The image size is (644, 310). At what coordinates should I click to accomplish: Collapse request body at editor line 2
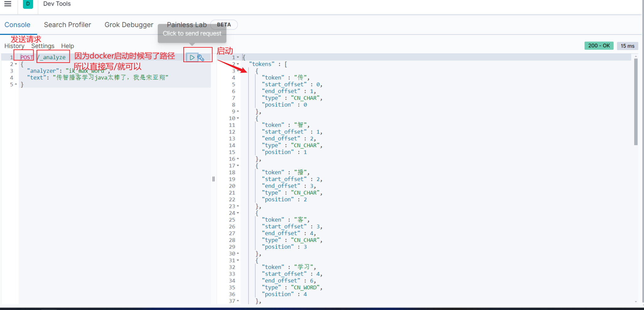(16, 64)
